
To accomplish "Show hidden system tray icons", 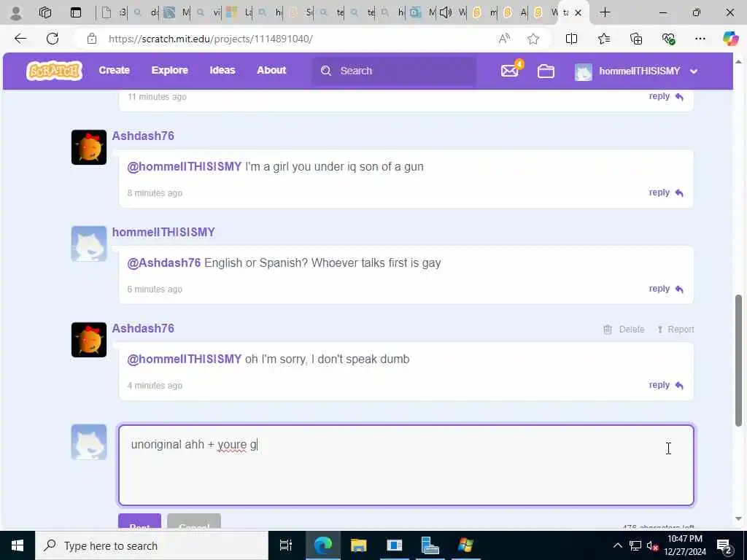I will [x=617, y=545].
